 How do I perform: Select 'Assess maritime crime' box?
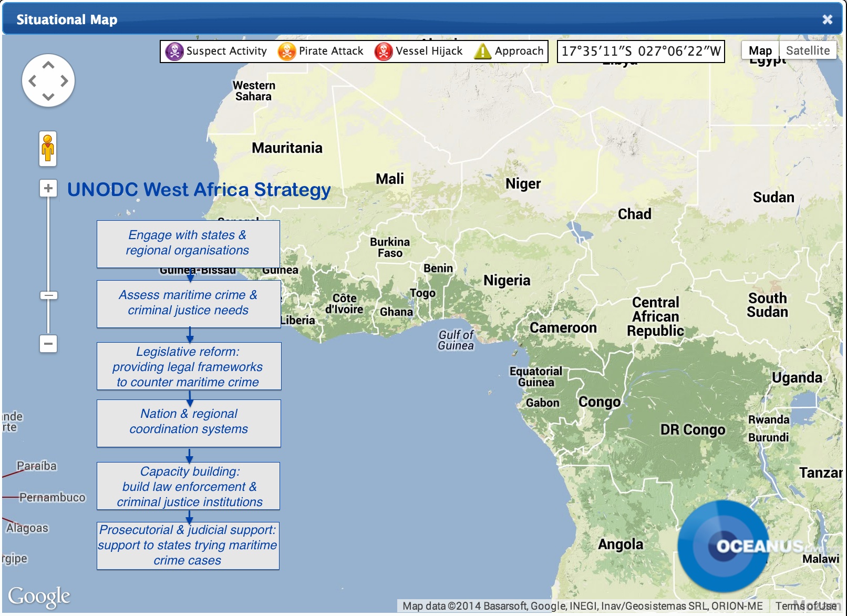pyautogui.click(x=189, y=304)
